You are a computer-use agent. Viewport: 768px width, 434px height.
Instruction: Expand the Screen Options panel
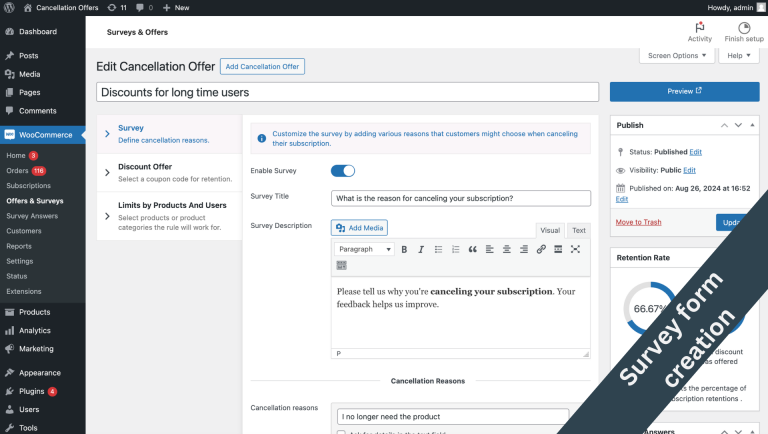tap(676, 55)
